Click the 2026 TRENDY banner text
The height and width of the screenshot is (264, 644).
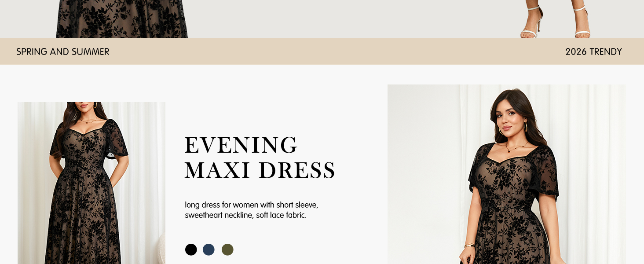(593, 52)
